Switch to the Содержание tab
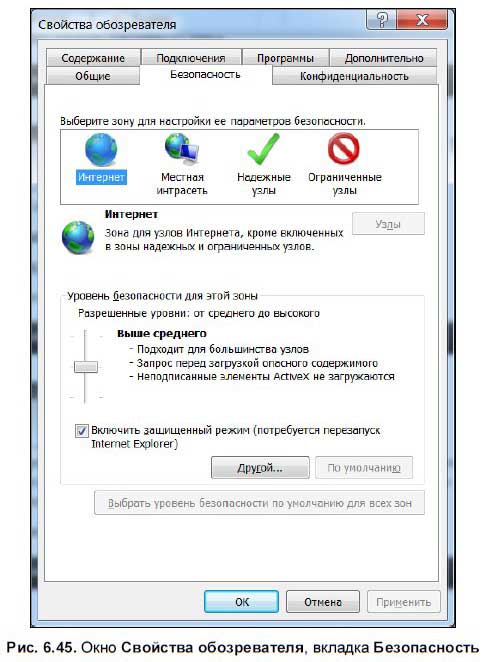489x662 pixels. point(93,58)
